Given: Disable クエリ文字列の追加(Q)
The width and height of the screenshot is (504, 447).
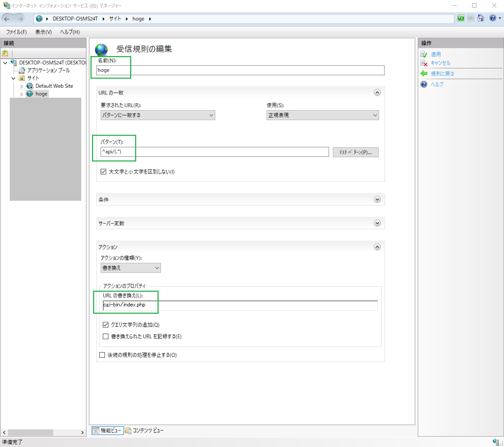Looking at the screenshot, I should coord(106,325).
